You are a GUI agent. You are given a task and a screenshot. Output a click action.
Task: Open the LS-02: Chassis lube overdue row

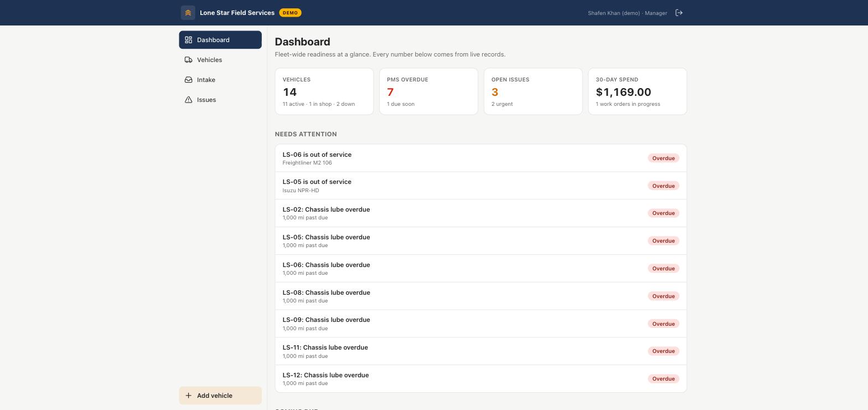(480, 213)
